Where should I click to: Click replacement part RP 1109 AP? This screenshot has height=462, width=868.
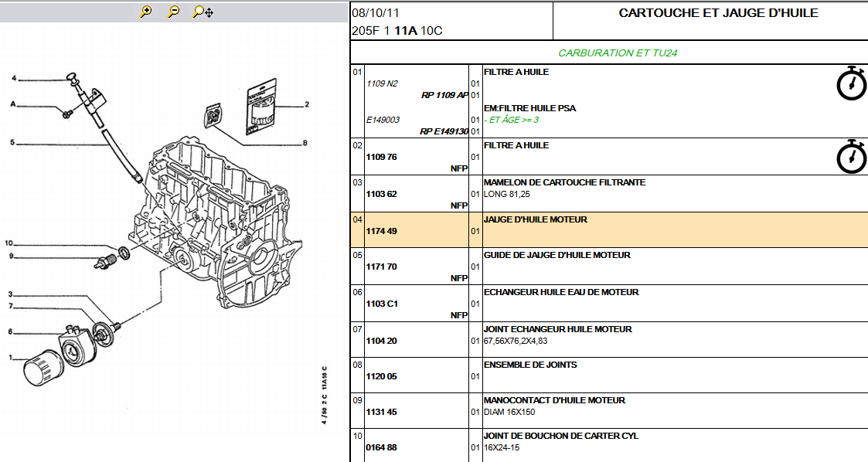click(x=444, y=95)
